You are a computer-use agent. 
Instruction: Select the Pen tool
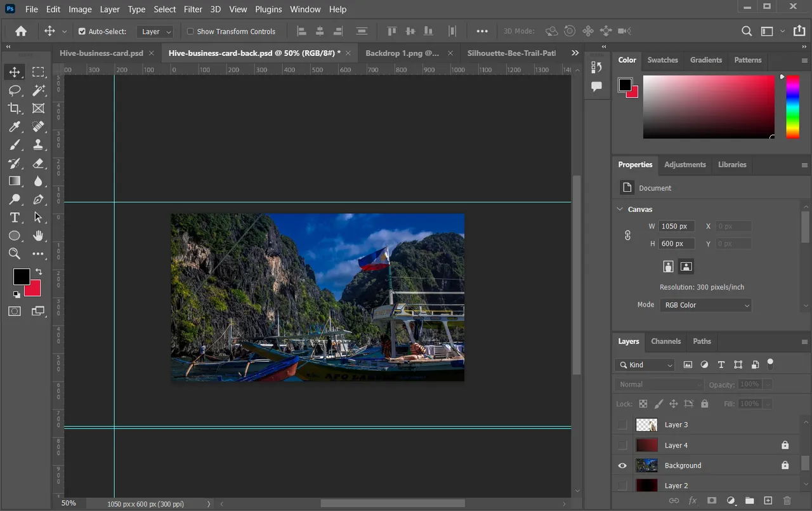pos(38,199)
